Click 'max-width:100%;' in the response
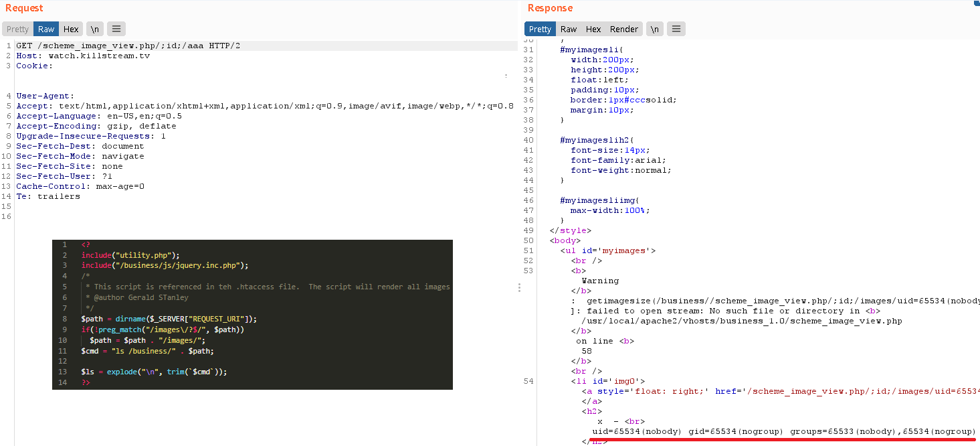 610,210
